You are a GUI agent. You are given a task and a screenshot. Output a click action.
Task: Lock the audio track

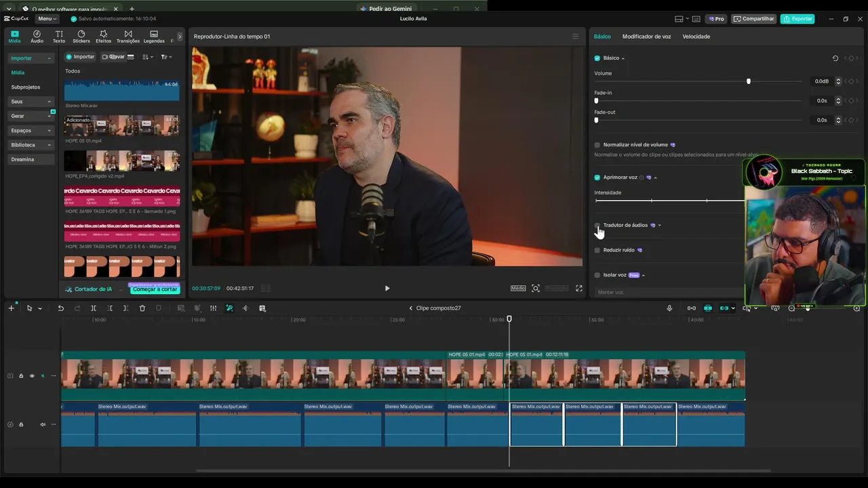point(21,425)
